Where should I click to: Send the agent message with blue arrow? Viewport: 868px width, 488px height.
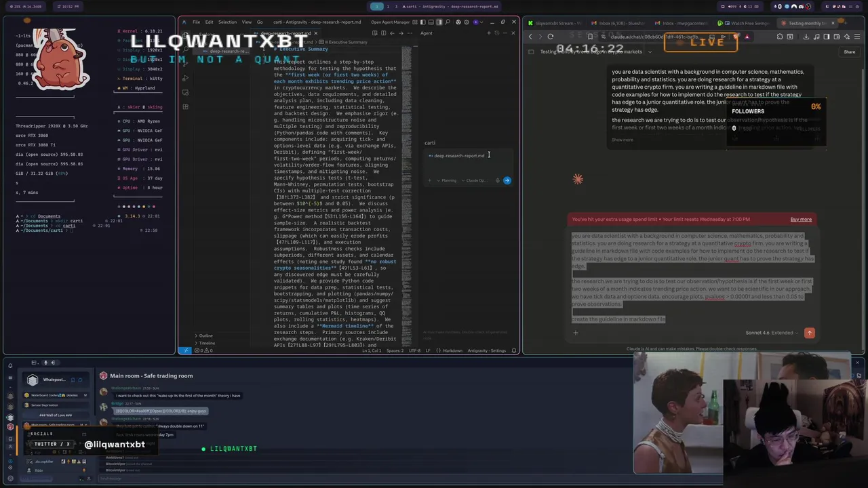click(507, 180)
